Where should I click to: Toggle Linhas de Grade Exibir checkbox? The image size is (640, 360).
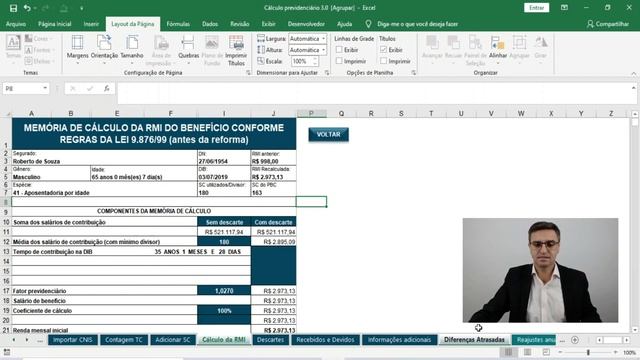[339, 50]
